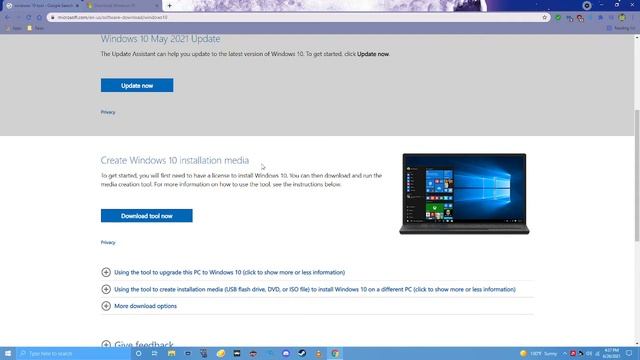Click the 'Create Windows 10 installation media' heading
This screenshot has width=640, height=360.
pos(175,160)
